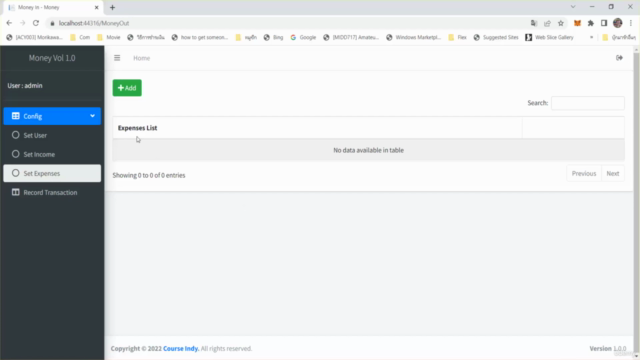Open the Suggested Sites bookmark
This screenshot has width=640, height=360.
pos(496,37)
